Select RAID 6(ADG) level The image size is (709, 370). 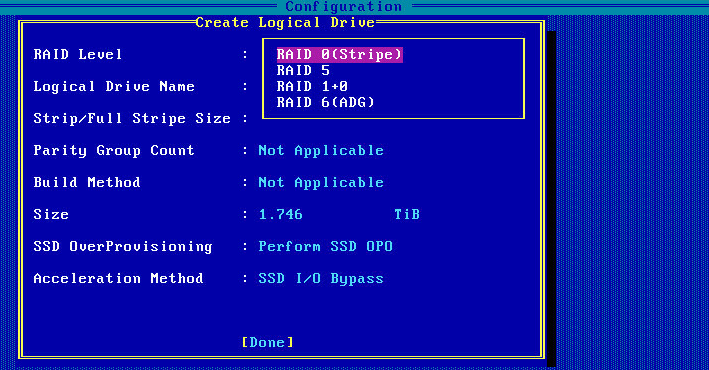(326, 102)
